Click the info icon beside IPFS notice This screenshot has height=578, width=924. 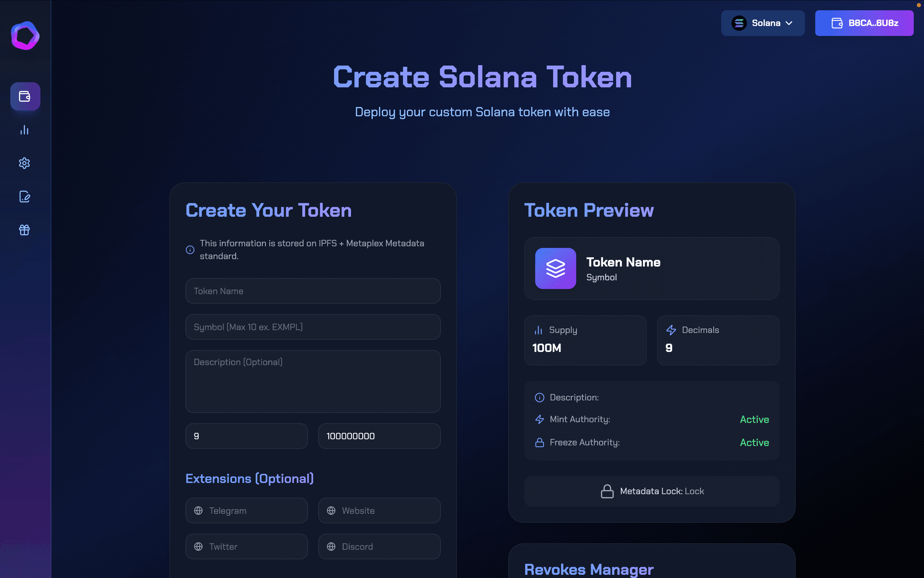[190, 250]
